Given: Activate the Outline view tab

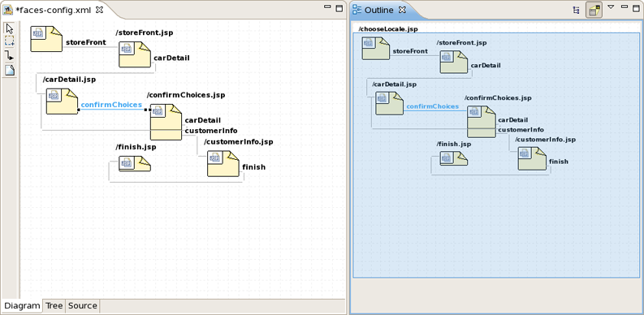Looking at the screenshot, I should (379, 10).
